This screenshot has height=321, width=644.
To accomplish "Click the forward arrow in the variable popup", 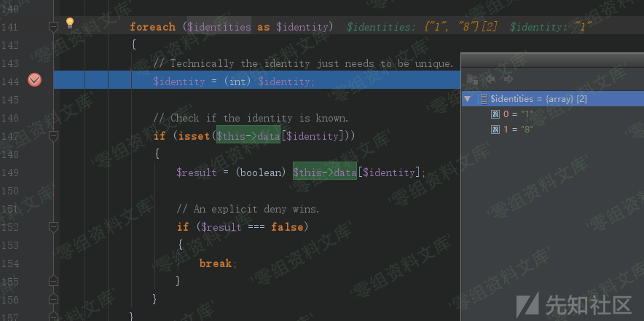I will [x=508, y=79].
